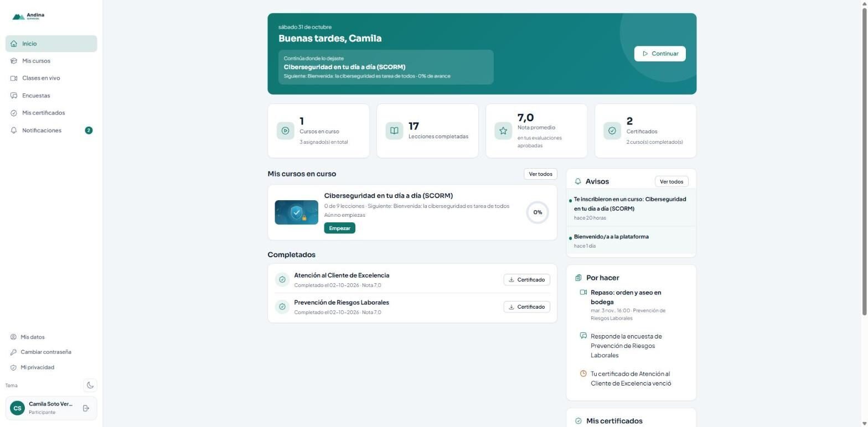Click the page vertical scrollbar

864,160
